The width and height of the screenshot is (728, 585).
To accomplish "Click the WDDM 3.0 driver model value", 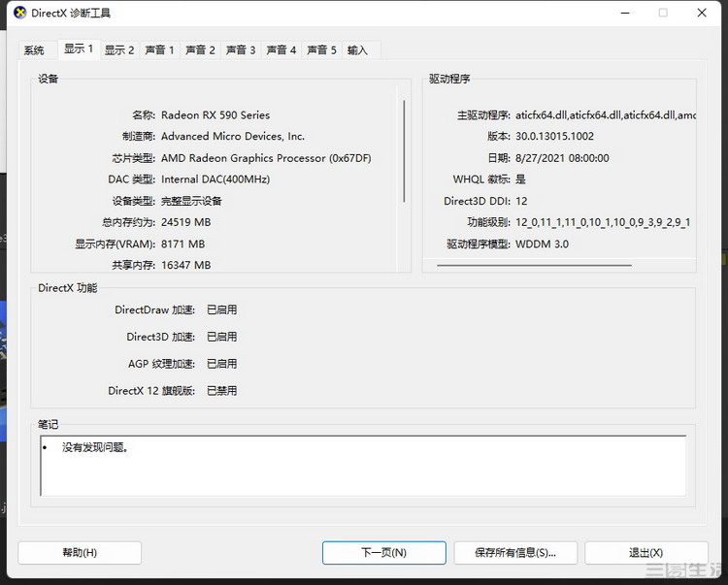I will pos(542,244).
